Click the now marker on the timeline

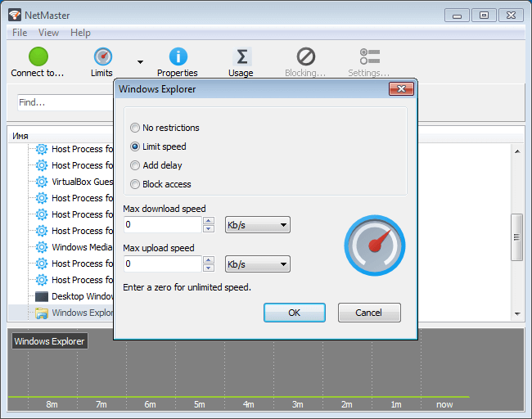coord(444,404)
